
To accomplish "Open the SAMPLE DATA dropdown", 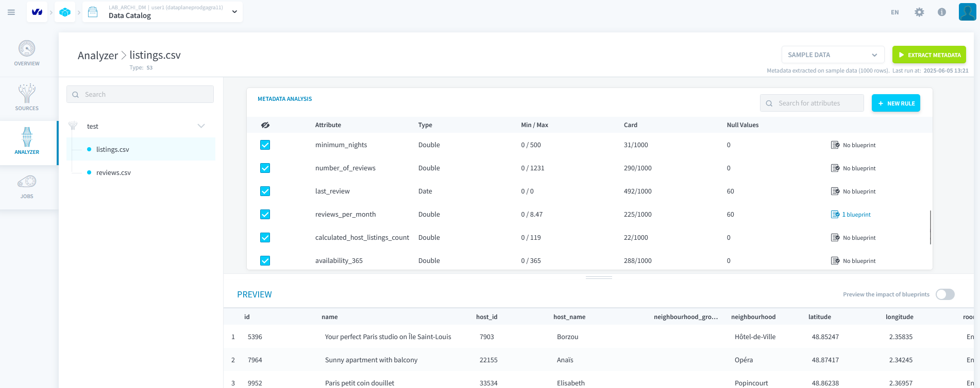I will coord(832,55).
